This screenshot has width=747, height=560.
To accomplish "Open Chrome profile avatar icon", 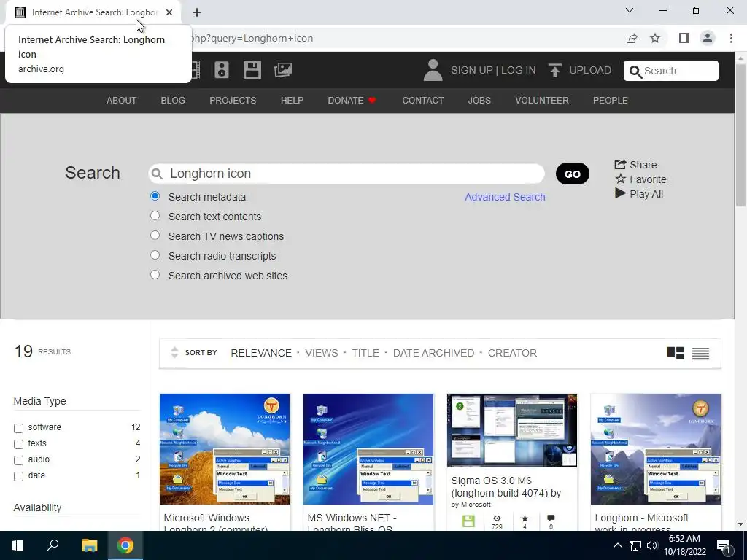I will (708, 38).
